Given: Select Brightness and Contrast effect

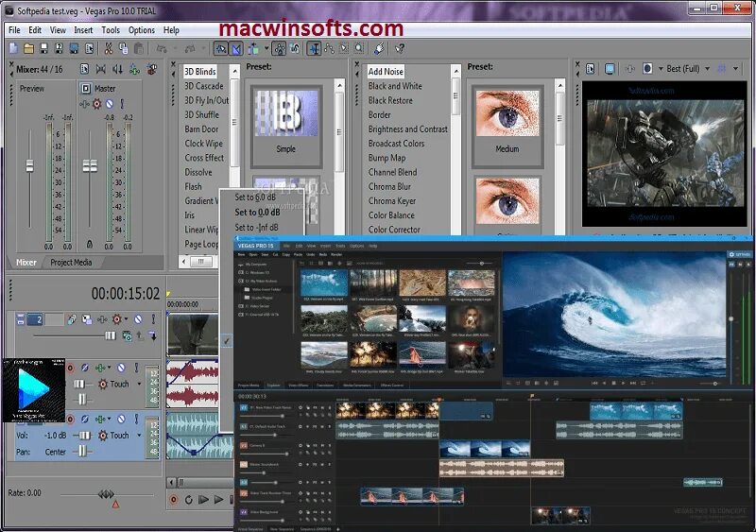Looking at the screenshot, I should coord(408,129).
